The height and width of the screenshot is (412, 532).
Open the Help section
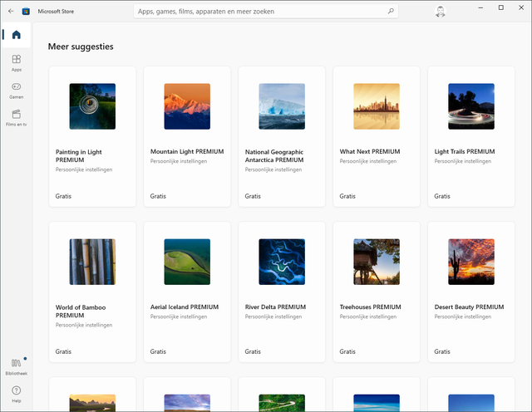16,393
